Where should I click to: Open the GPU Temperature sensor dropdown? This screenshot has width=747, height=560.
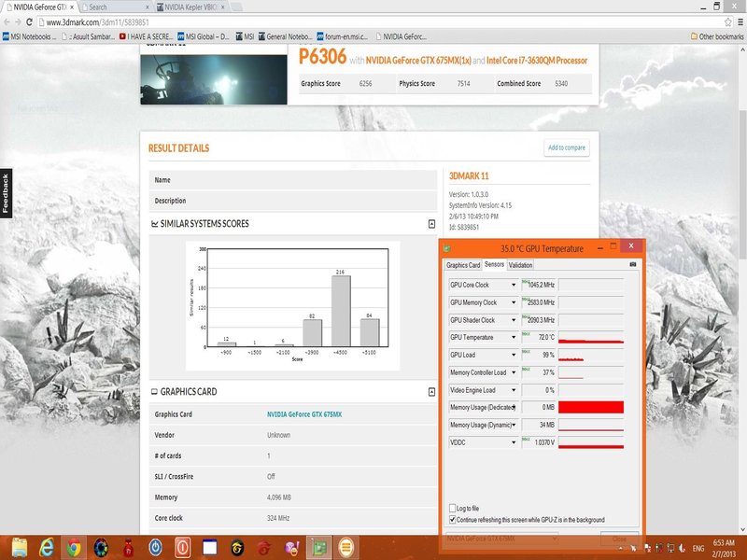(x=514, y=337)
